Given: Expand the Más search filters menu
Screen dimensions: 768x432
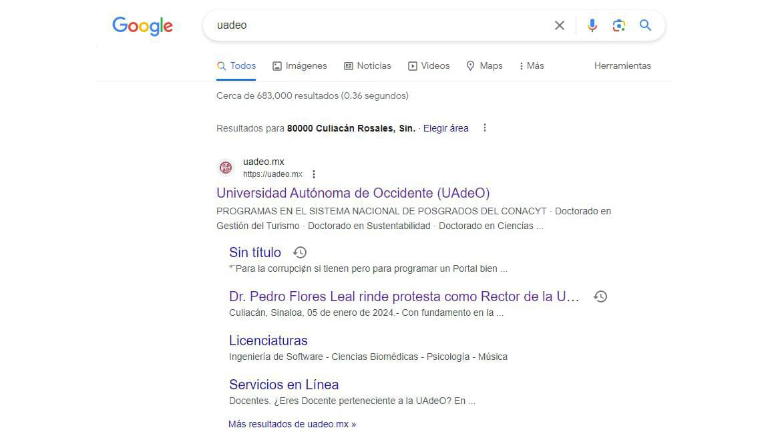Looking at the screenshot, I should [x=531, y=66].
